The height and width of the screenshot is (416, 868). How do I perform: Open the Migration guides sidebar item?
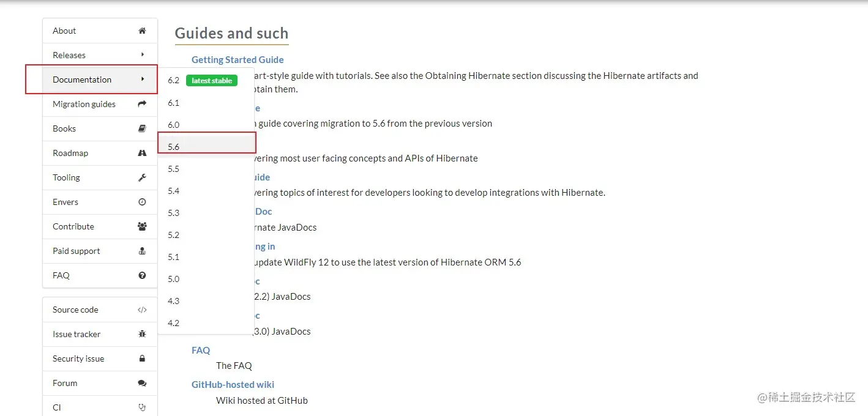point(100,104)
